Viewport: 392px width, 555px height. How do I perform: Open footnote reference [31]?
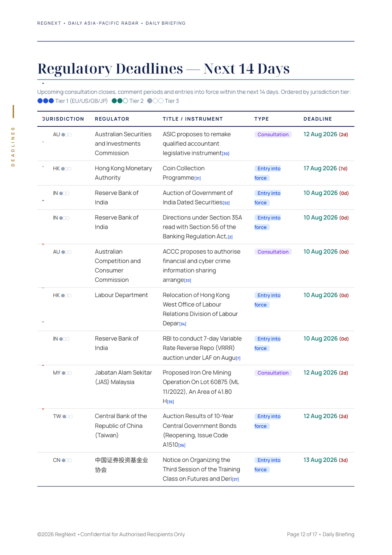(x=197, y=178)
